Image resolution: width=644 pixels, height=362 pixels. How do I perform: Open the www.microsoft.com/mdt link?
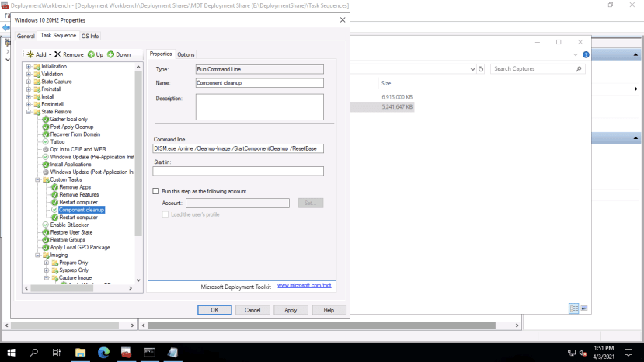305,286
